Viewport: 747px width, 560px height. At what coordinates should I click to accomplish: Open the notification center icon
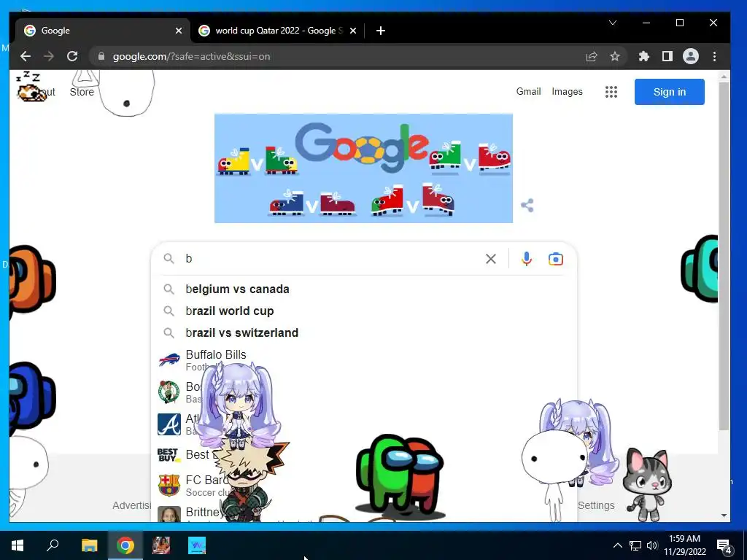(x=724, y=546)
